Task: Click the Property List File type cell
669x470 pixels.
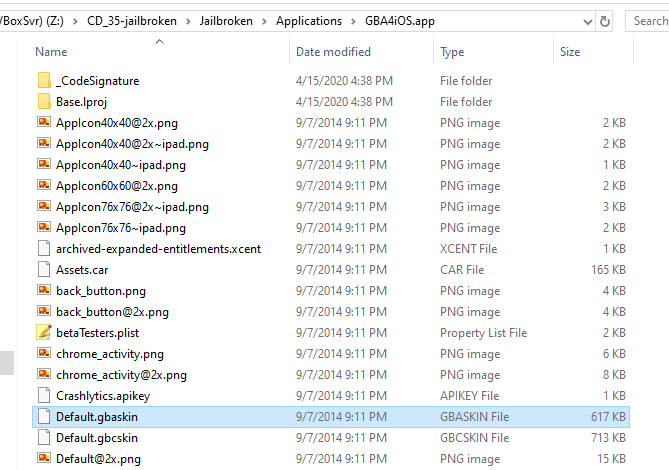Action: coord(484,333)
